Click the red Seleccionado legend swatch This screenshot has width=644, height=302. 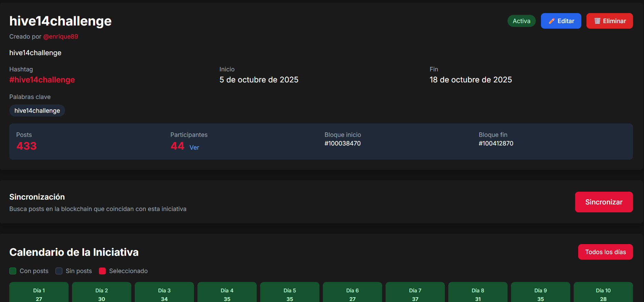[102, 271]
